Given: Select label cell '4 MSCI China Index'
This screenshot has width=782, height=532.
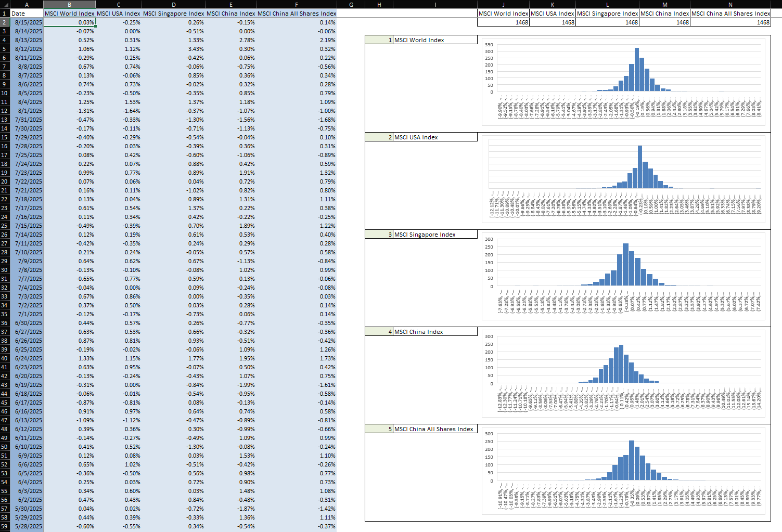Looking at the screenshot, I should 421,332.
